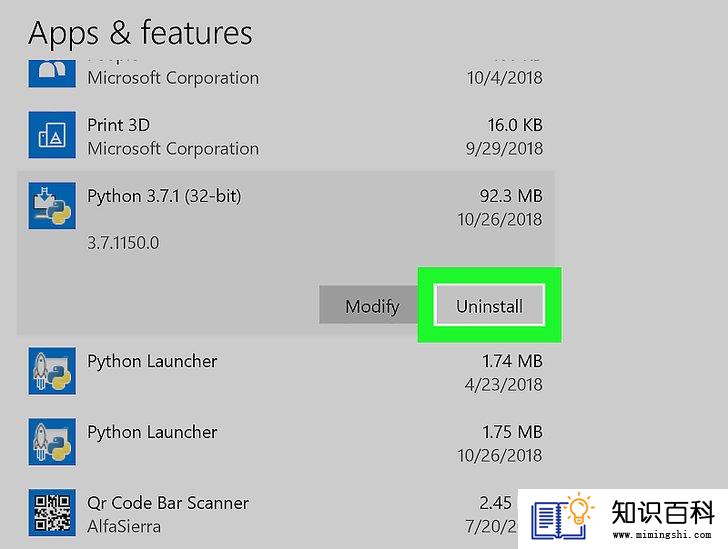
Task: Click the 1.75 MB Python Launcher rocket icon
Action: click(x=52, y=442)
